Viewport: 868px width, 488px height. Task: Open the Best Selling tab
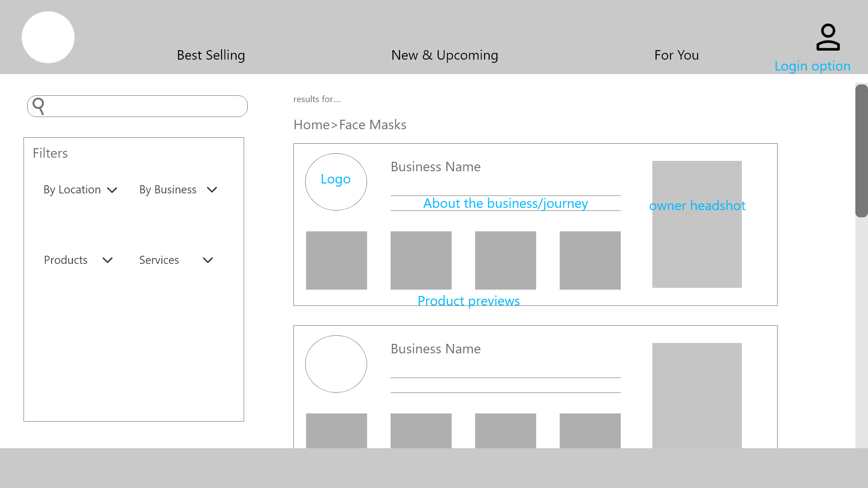pyautogui.click(x=211, y=55)
